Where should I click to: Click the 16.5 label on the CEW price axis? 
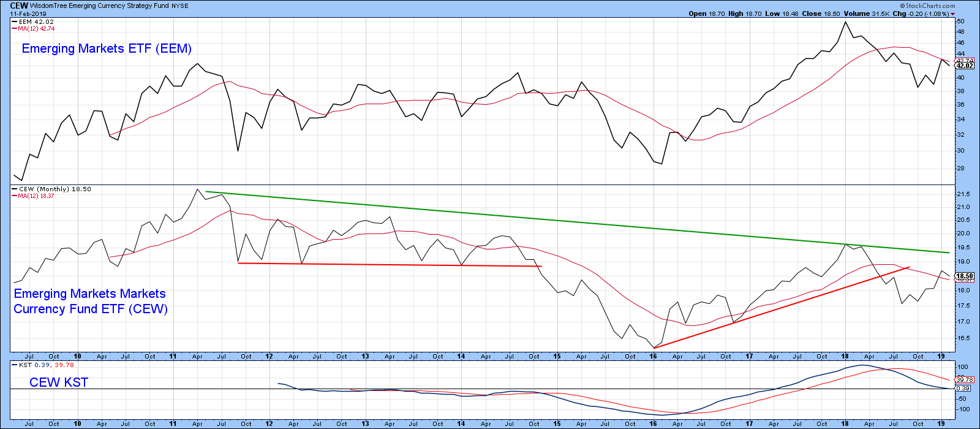tap(963, 338)
